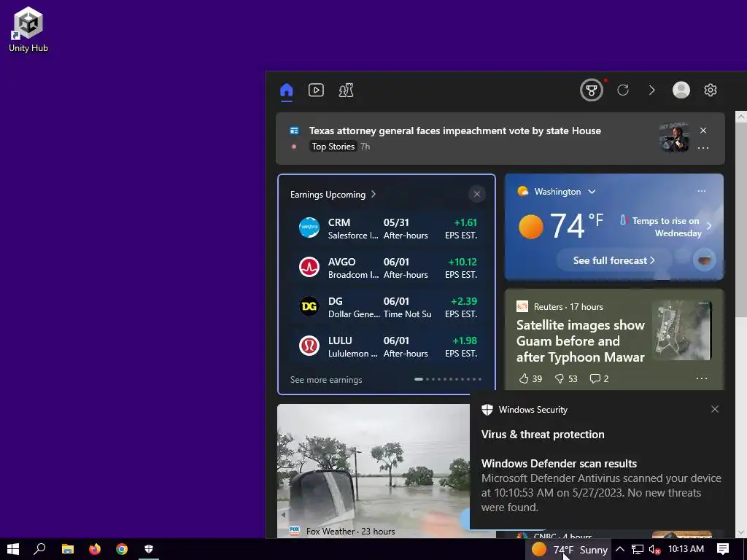
Task: Dismiss the Texas attorney general story
Action: point(703,130)
